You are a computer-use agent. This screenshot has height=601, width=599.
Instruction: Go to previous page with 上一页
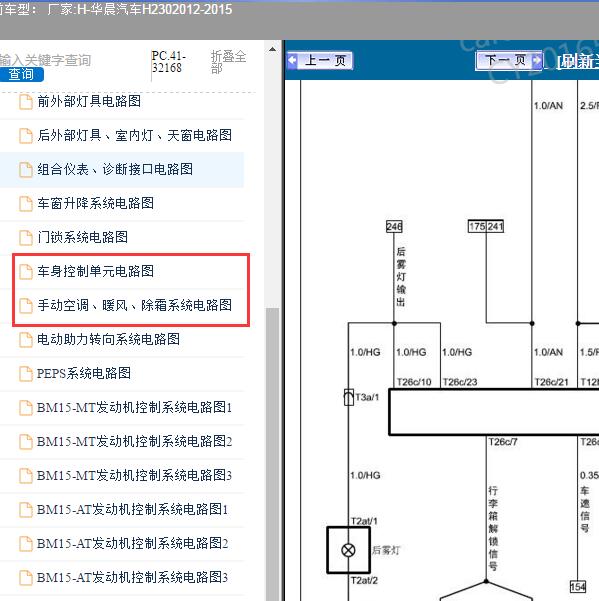point(320,61)
